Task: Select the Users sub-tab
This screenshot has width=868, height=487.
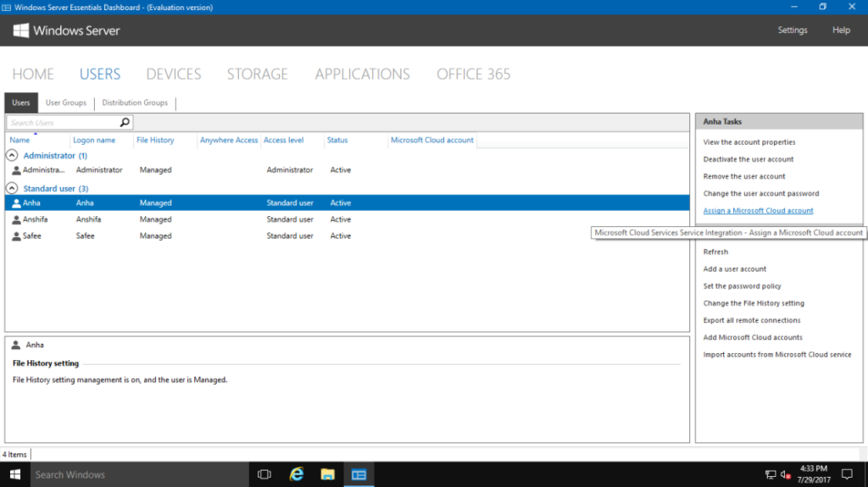Action: (21, 102)
